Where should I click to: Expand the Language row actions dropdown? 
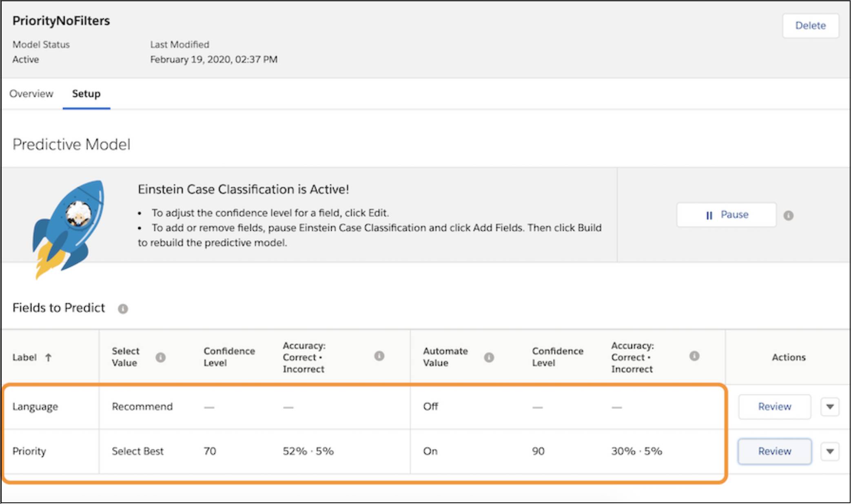click(x=829, y=407)
